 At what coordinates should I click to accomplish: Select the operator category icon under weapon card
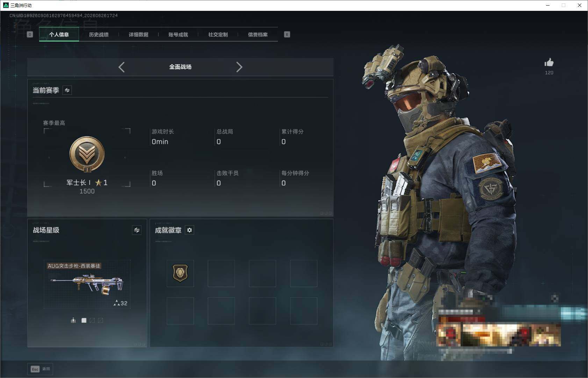coord(73,320)
